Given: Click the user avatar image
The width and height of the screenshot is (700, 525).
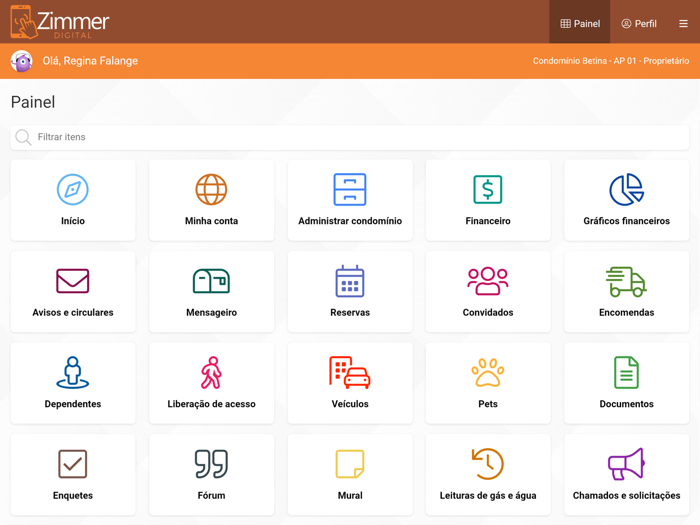Looking at the screenshot, I should tap(21, 61).
